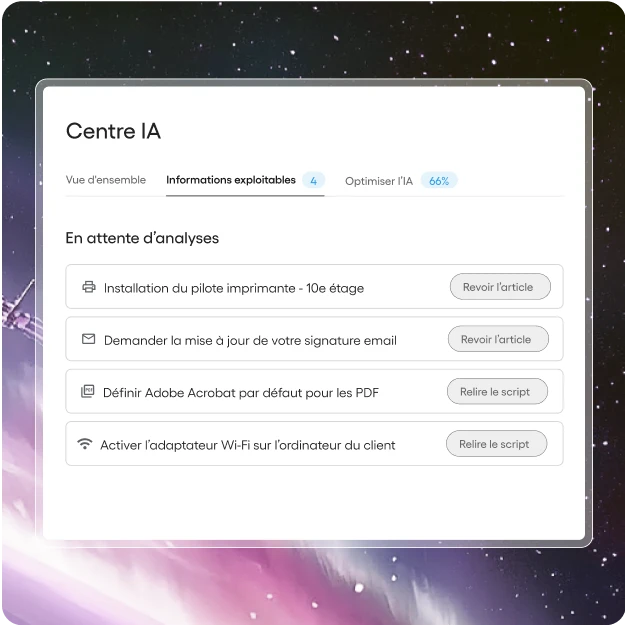Select "Installation du pilote imprimante - 10e étage" text
The height and width of the screenshot is (625, 625).
pyautogui.click(x=234, y=288)
